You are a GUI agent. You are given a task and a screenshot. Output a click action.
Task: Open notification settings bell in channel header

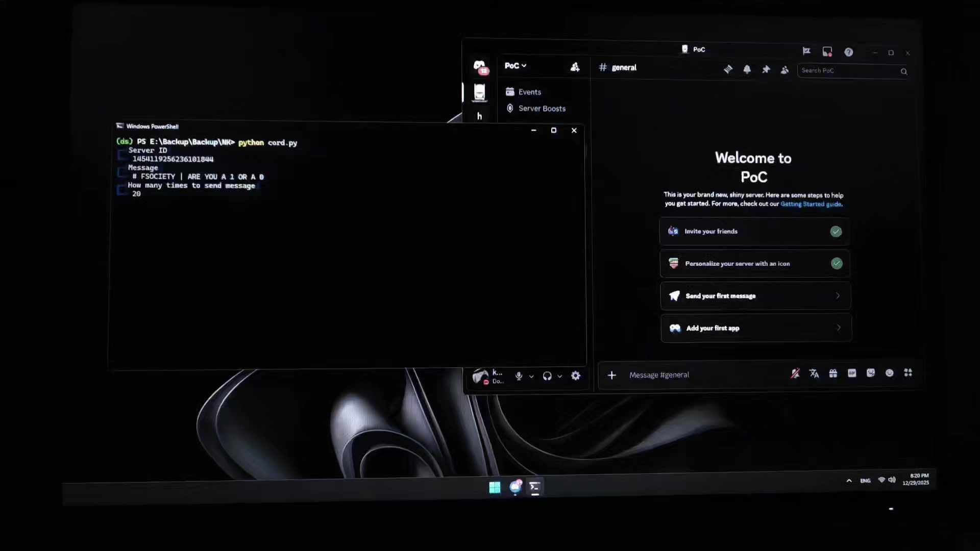click(747, 69)
